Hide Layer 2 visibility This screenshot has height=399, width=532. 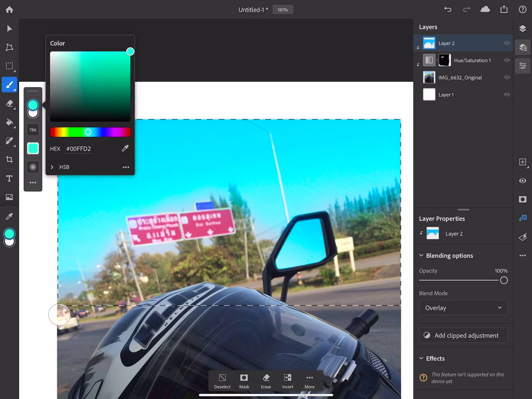tap(507, 43)
